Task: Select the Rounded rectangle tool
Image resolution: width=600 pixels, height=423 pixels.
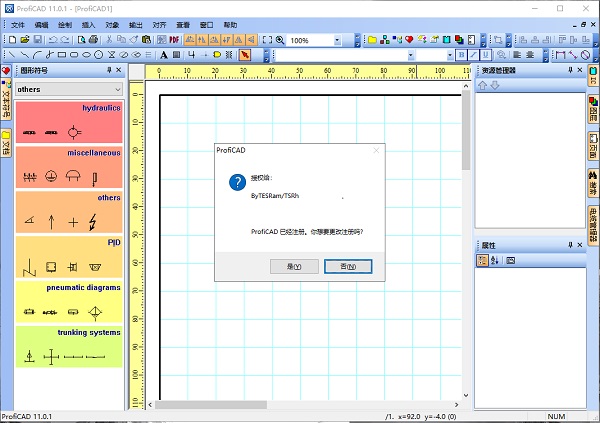Action: point(74,55)
